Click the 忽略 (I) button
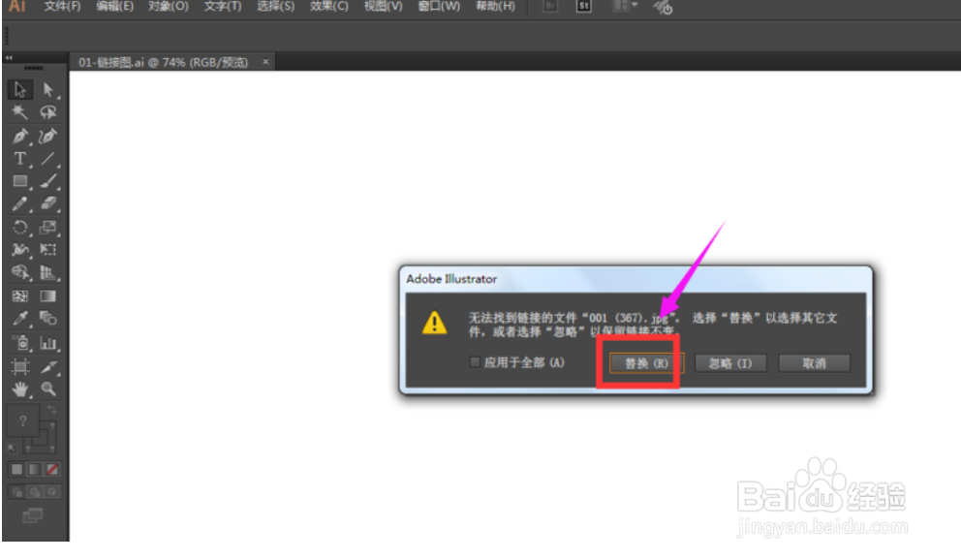The width and height of the screenshot is (961, 560). [x=729, y=363]
